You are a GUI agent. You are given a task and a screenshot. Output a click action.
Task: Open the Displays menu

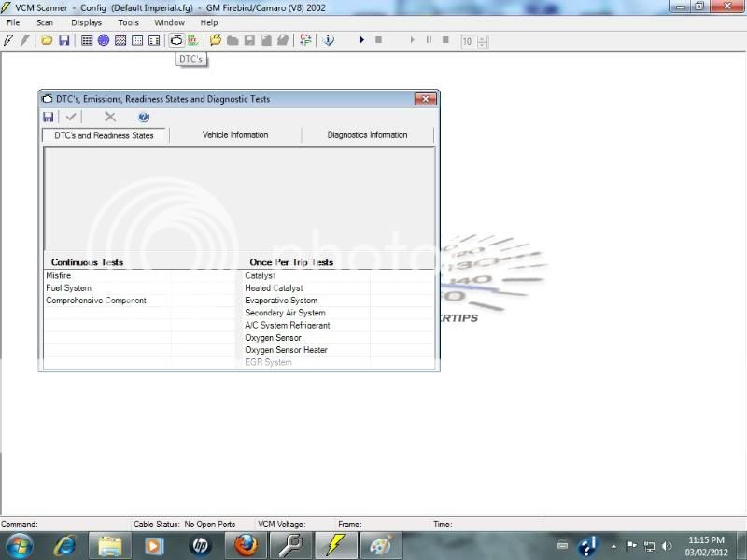pos(86,22)
